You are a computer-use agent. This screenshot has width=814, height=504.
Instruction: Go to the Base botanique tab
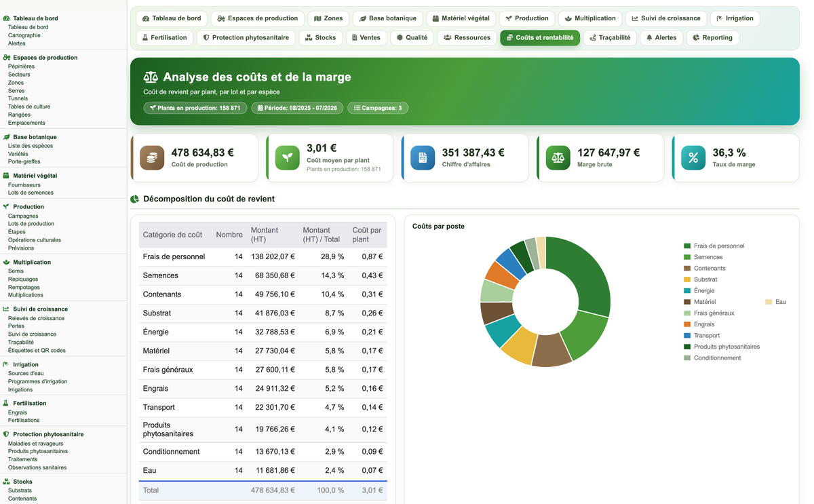coord(388,18)
